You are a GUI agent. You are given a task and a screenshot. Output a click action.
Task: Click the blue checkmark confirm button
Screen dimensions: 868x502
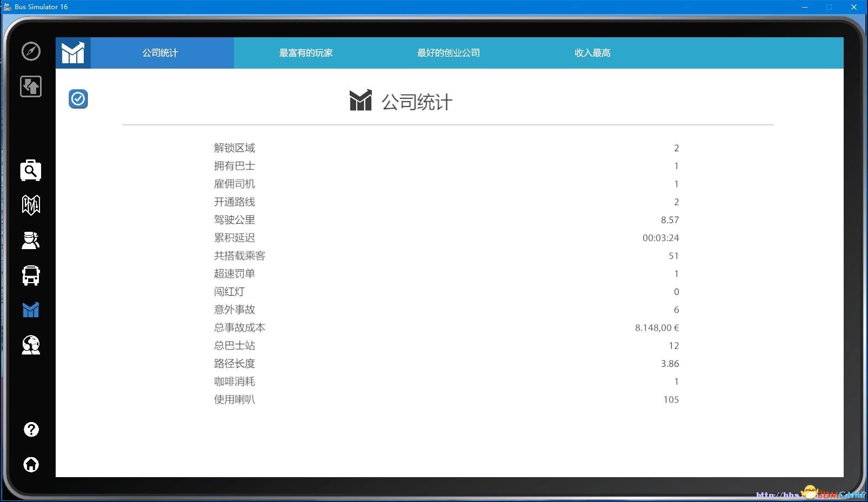(x=78, y=99)
